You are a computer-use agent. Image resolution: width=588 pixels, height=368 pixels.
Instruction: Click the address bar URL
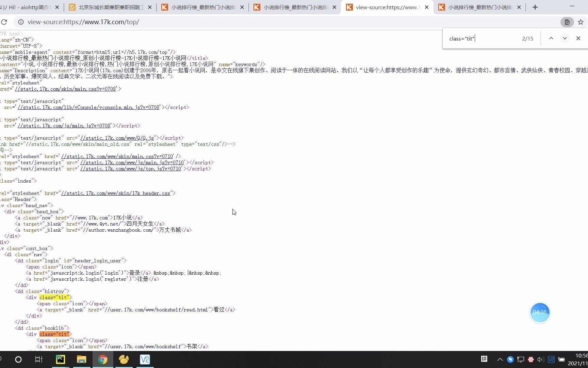[83, 22]
